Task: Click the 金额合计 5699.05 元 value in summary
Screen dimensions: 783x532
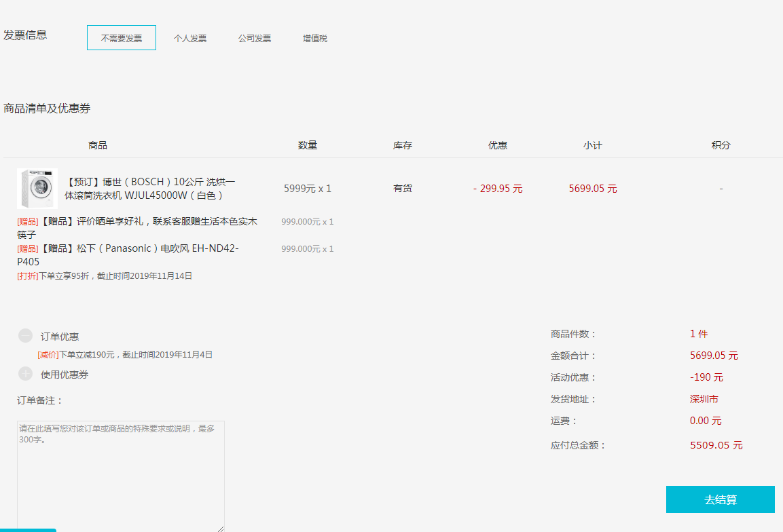Action: [714, 356]
